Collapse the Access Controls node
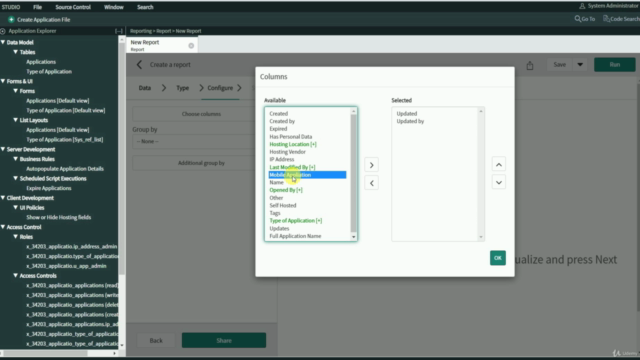The image size is (640, 360). pyautogui.click(x=16, y=276)
